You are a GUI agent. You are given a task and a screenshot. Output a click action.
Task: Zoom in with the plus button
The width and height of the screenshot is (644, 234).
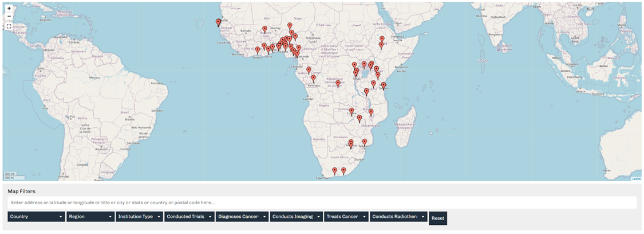9,9
